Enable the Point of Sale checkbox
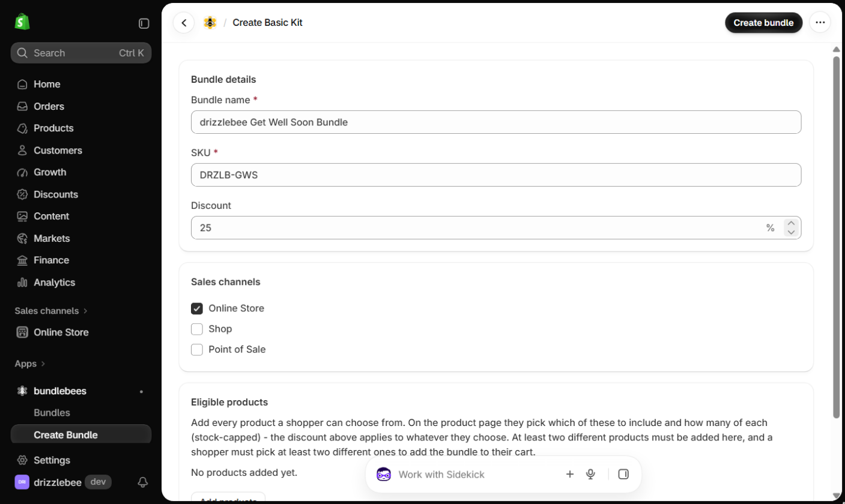The height and width of the screenshot is (504, 845). click(197, 349)
